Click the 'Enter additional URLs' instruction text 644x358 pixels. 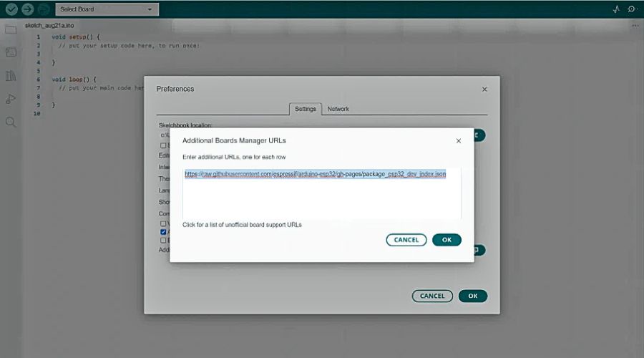pyautogui.click(x=234, y=157)
